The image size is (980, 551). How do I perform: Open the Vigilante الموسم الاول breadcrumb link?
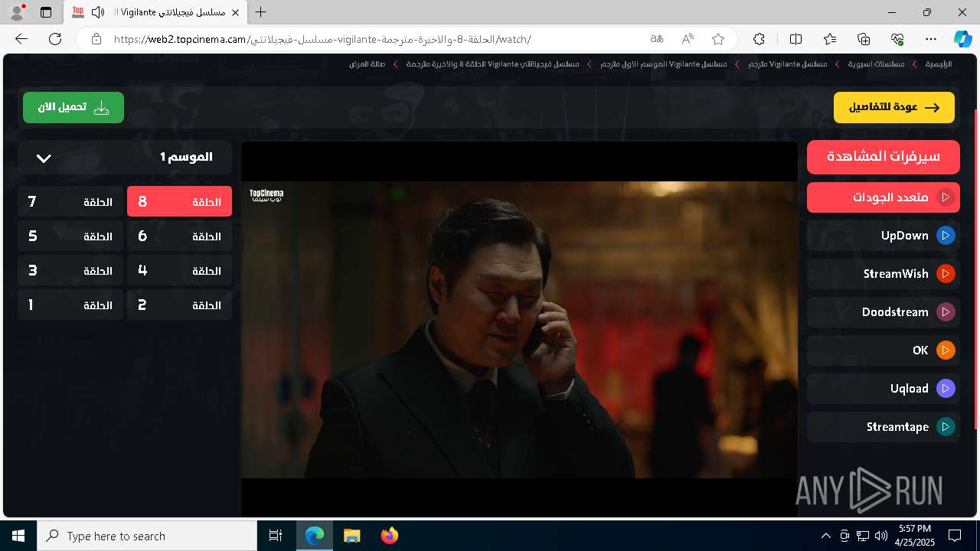[x=663, y=64]
